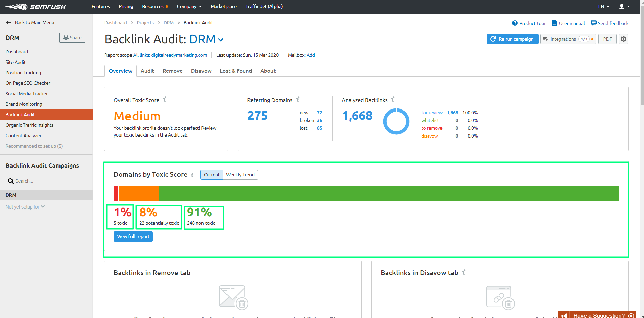Click the Back to Main Menu arrow
644x318 pixels.
click(9, 23)
